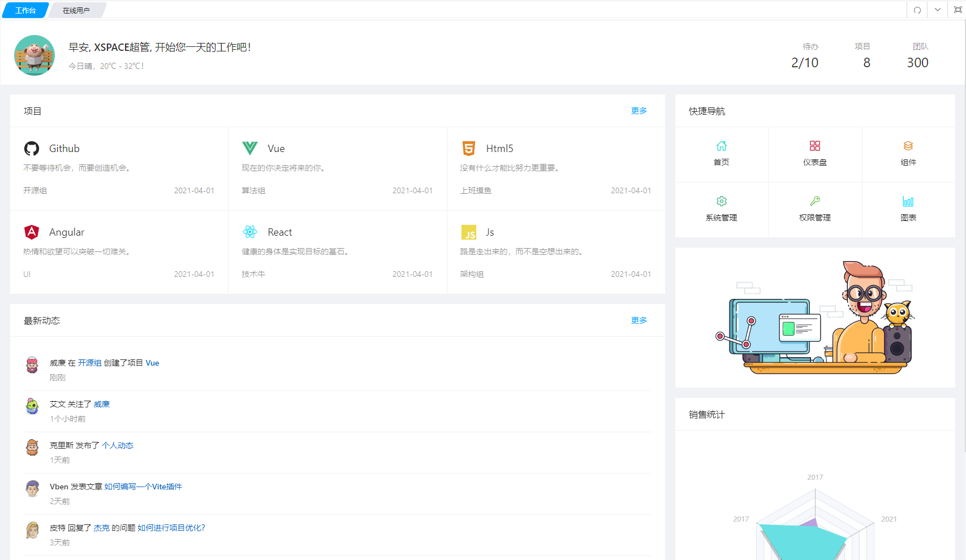Click 更多 link in the 项目 panel
The image size is (966, 560).
click(x=639, y=111)
